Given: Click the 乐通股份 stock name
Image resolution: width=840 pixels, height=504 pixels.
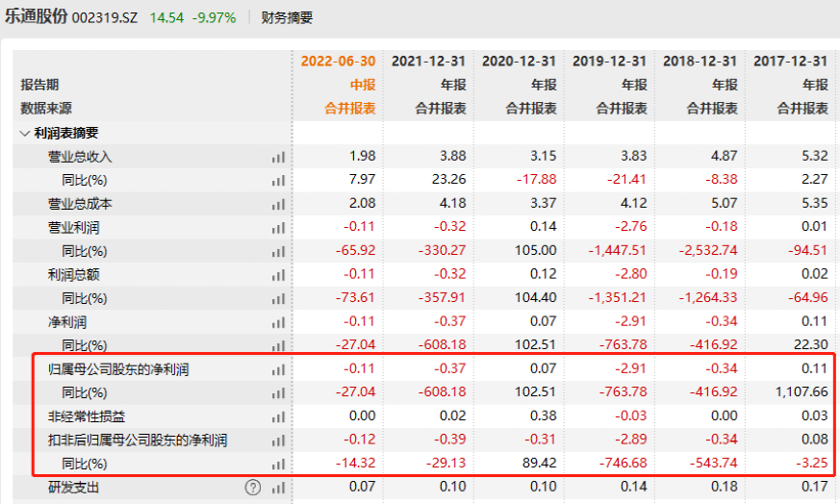Looking at the screenshot, I should click(34, 17).
